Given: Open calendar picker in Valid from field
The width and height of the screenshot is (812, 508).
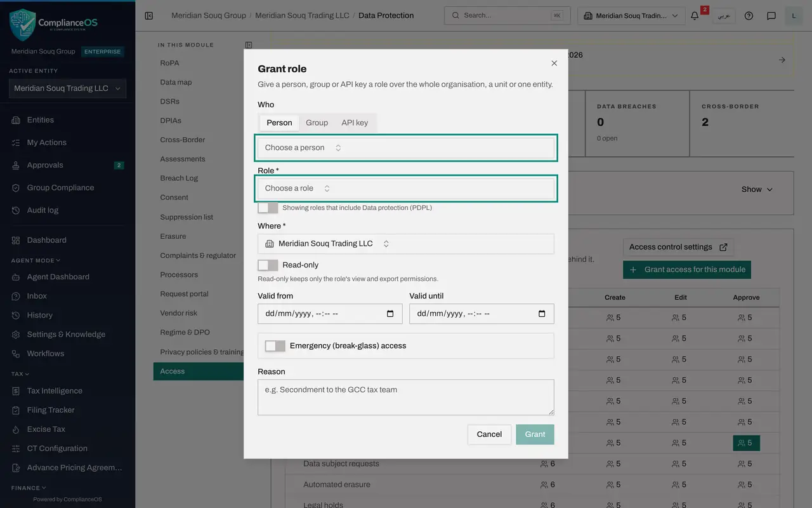Looking at the screenshot, I should (x=390, y=314).
